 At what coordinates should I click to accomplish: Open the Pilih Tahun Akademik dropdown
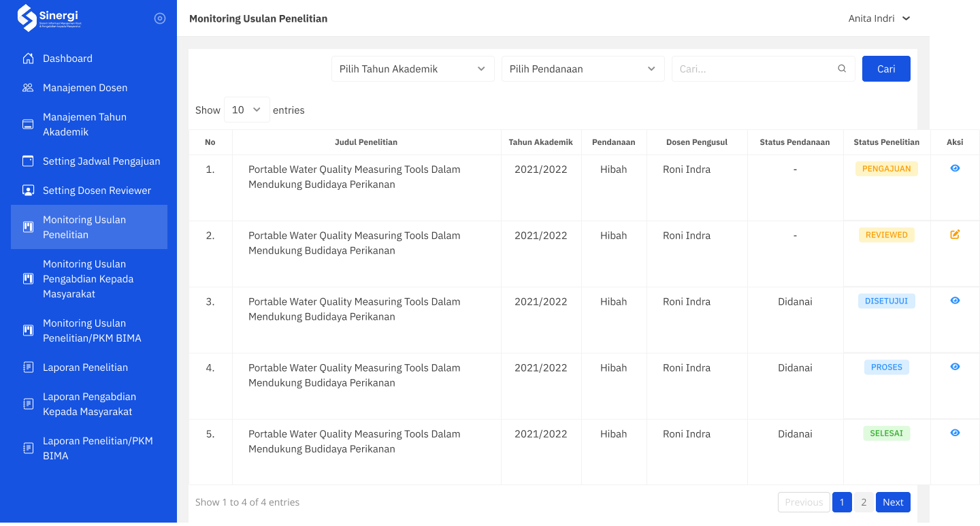[x=413, y=69]
